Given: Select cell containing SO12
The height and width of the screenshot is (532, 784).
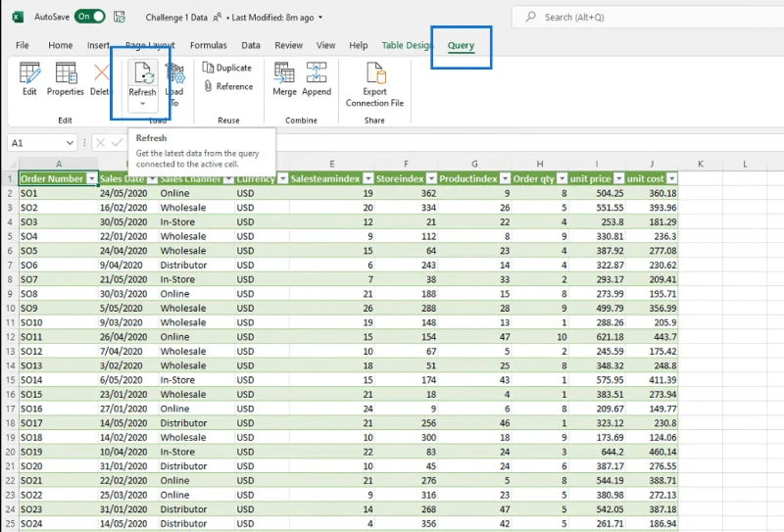Looking at the screenshot, I should point(58,351).
